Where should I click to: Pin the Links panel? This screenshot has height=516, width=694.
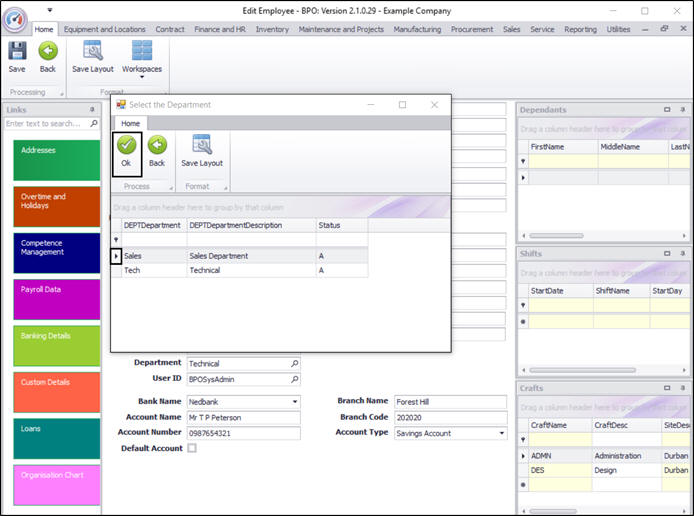[92, 109]
